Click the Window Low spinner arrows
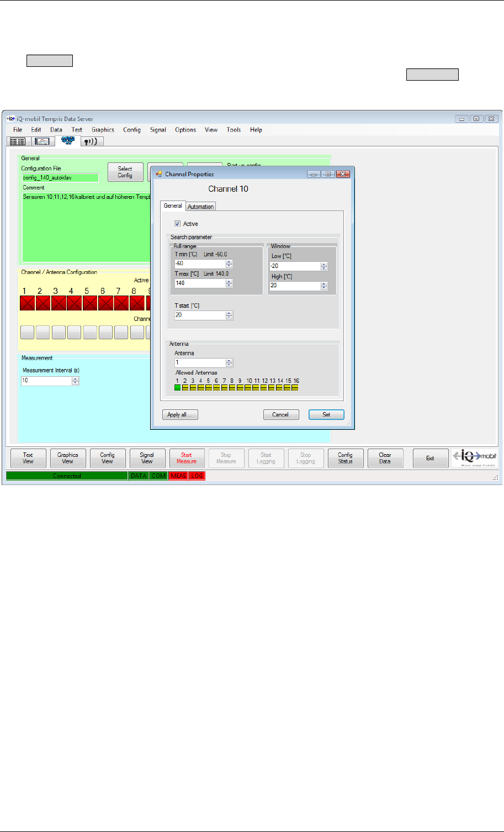This screenshot has width=504, height=832. click(324, 266)
